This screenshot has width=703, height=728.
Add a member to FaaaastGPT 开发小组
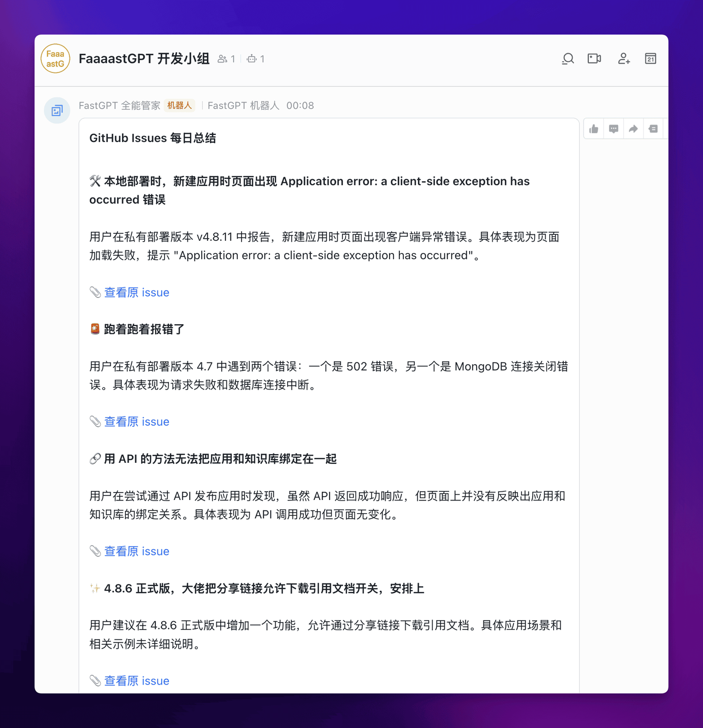click(623, 59)
